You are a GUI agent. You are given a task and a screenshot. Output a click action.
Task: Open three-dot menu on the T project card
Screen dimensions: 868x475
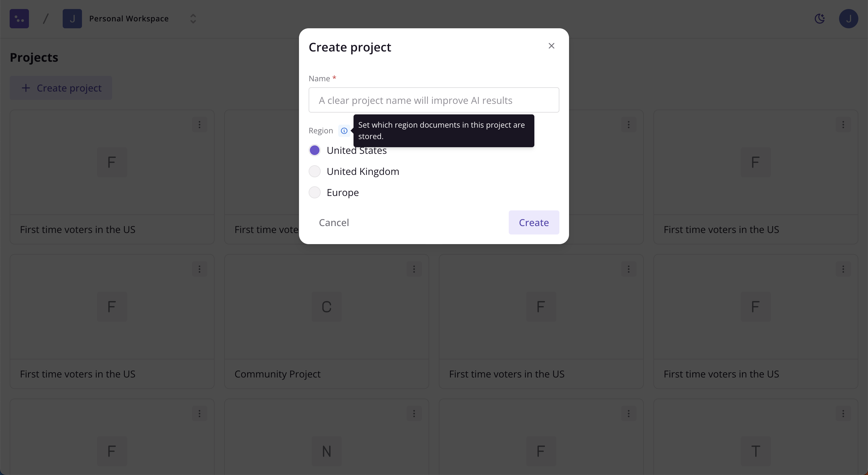pyautogui.click(x=843, y=413)
